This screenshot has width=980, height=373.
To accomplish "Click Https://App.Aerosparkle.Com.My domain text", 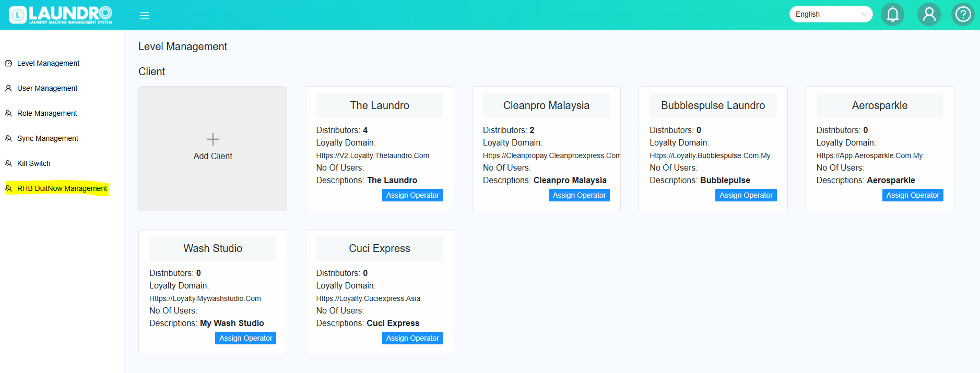I will (869, 155).
